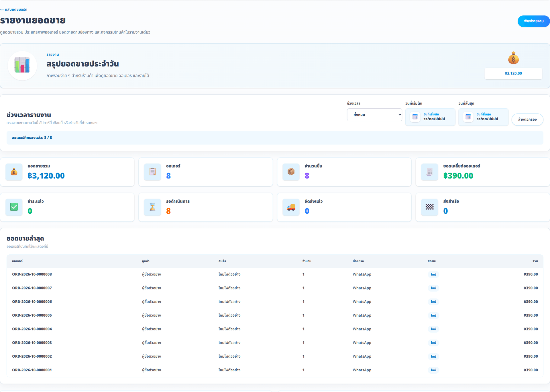
Task: Click customer ผู้ซื้อตัวอย่าง in order 0000006 row
Action: [152, 302]
